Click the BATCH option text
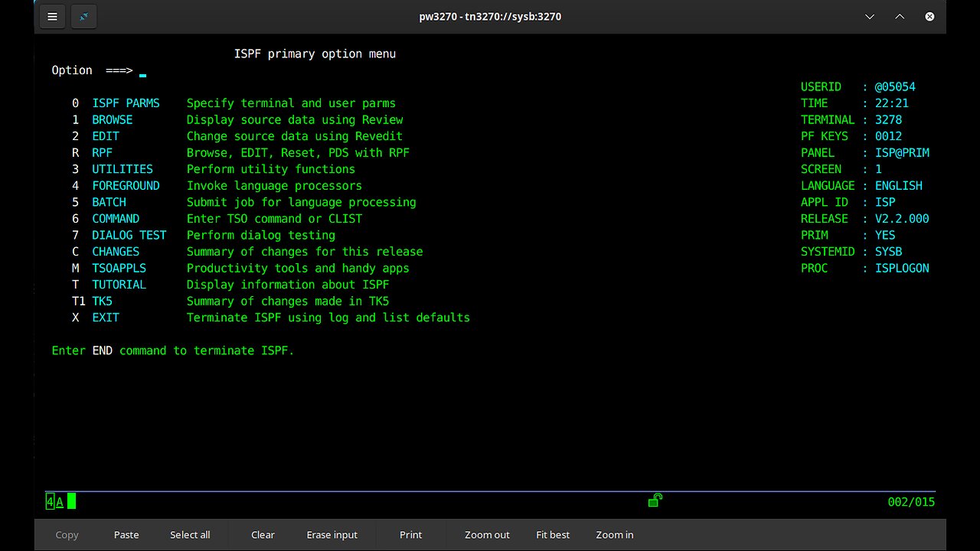980x551 pixels. (x=109, y=202)
